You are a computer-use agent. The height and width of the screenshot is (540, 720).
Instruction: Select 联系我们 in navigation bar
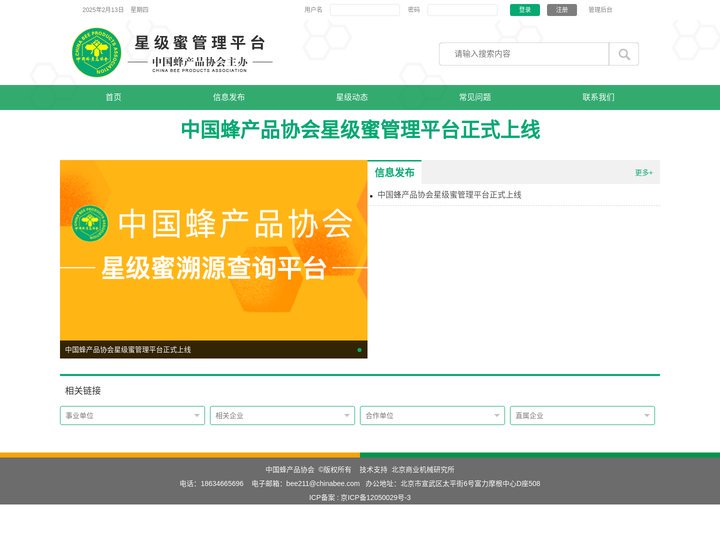598,97
